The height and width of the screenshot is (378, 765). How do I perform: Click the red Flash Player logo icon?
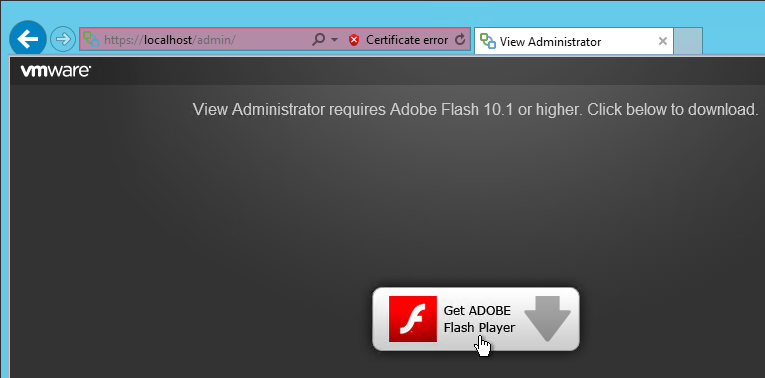(x=413, y=319)
